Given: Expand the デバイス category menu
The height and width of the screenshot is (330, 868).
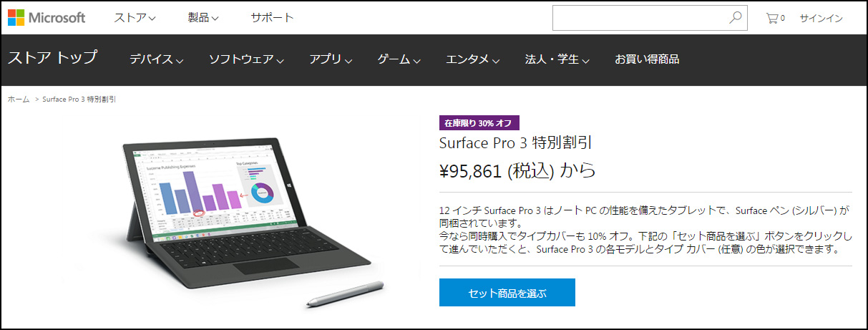Looking at the screenshot, I should (x=156, y=59).
